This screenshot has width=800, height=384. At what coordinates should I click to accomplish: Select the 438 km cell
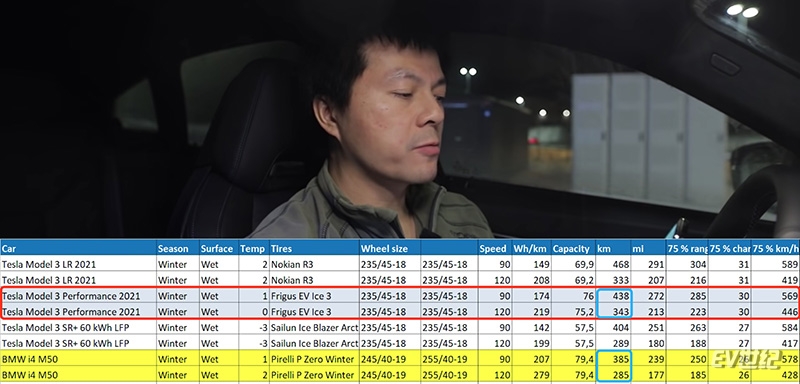coord(615,296)
